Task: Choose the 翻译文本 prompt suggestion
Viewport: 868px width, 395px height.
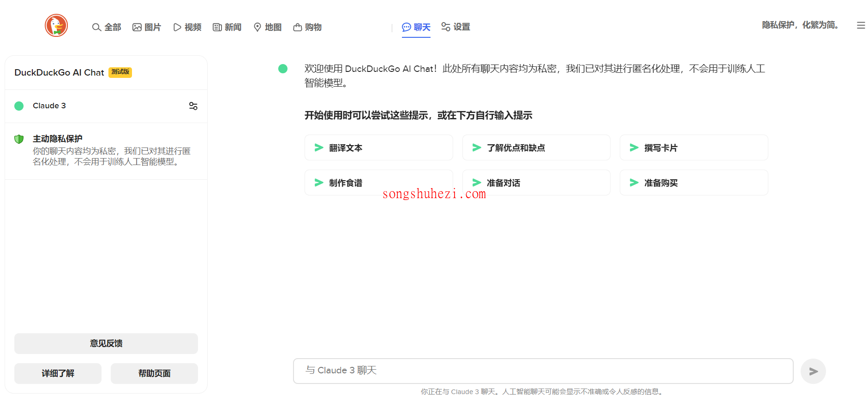Action: tap(378, 147)
